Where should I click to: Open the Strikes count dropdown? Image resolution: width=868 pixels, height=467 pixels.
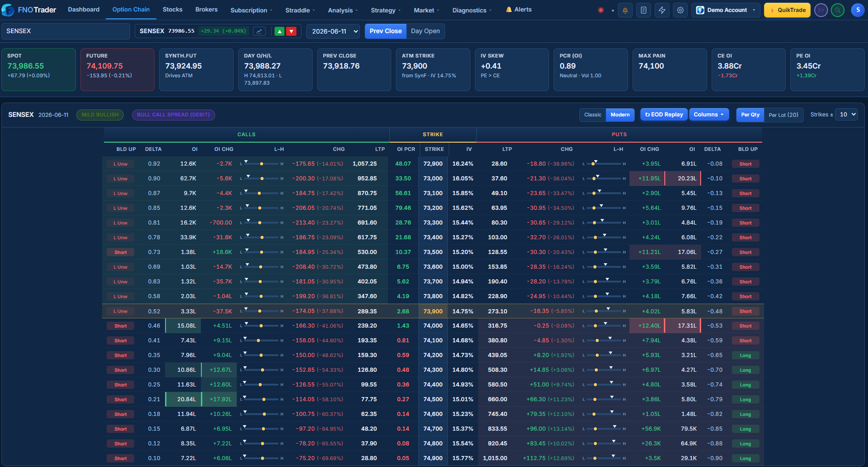846,115
